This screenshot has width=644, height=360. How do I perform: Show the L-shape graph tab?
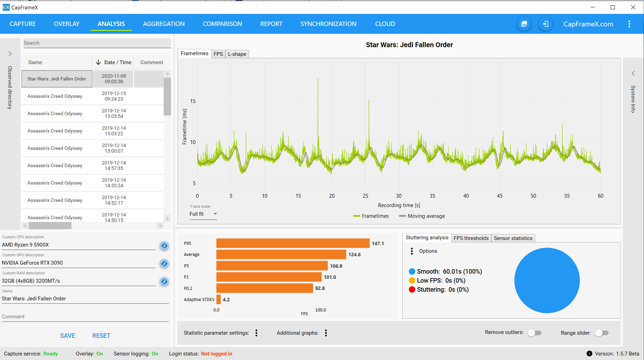click(237, 54)
